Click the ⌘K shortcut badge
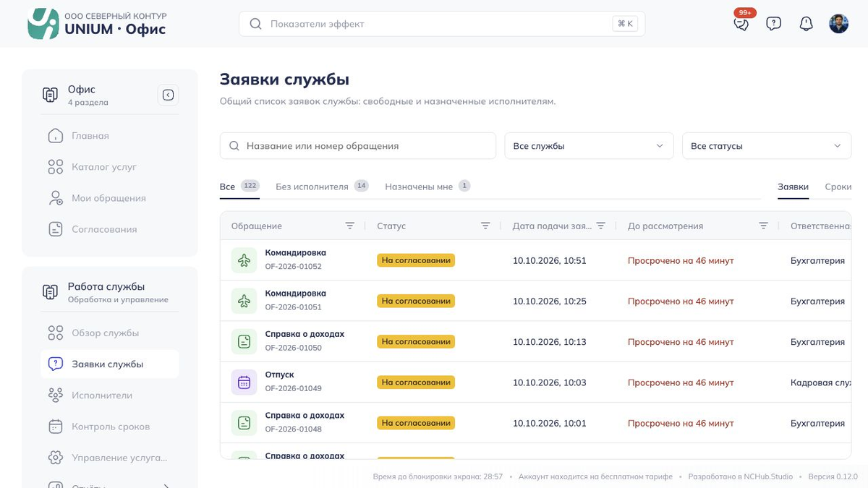This screenshot has width=868, height=488. [625, 24]
